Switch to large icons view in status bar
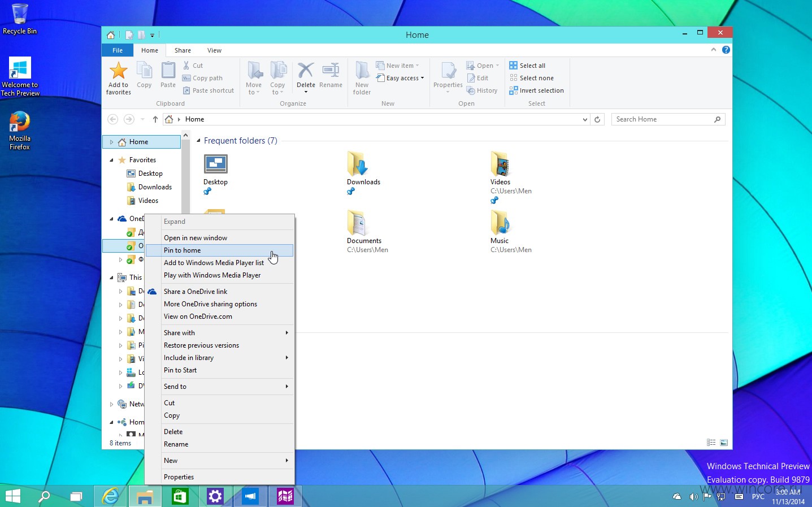The image size is (812, 507). 724,443
